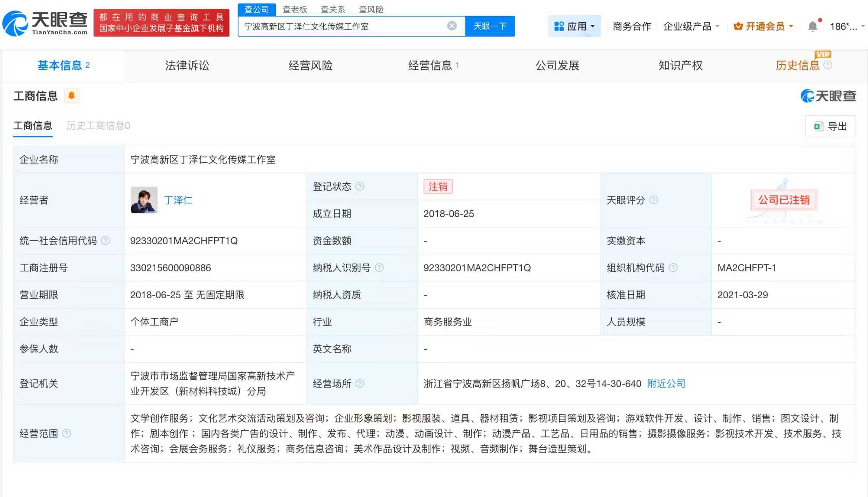The height and width of the screenshot is (497, 868).
Task: Open the tooltip icon next to 纳税人识别号
Action: 379,268
